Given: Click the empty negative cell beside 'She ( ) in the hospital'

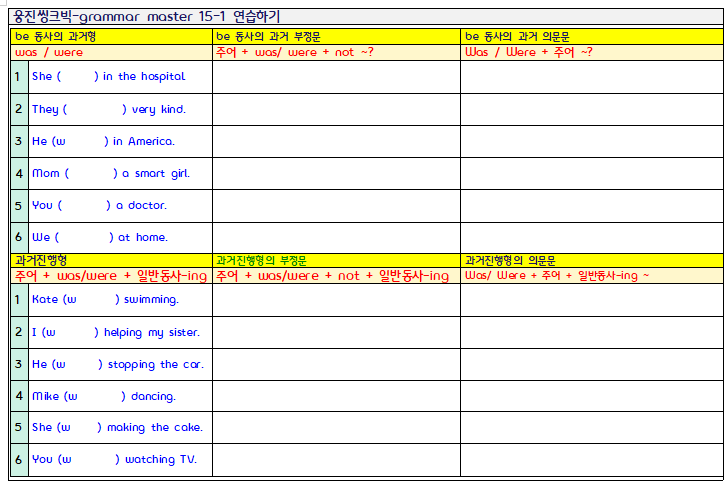Looking at the screenshot, I should 337,77.
